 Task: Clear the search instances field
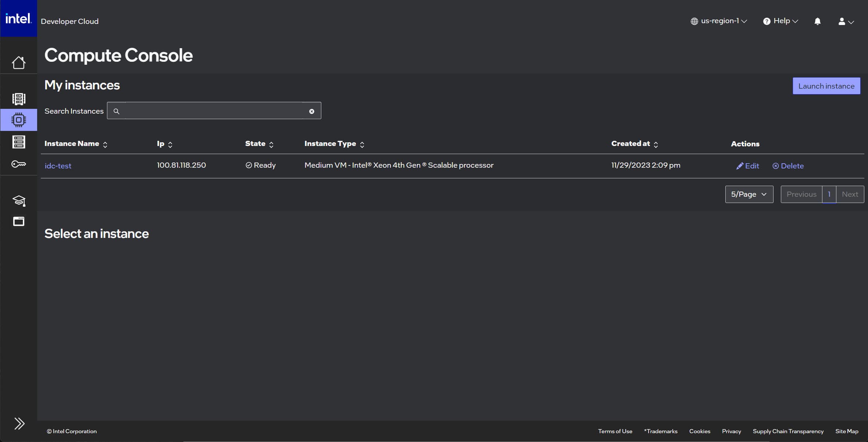coord(311,111)
